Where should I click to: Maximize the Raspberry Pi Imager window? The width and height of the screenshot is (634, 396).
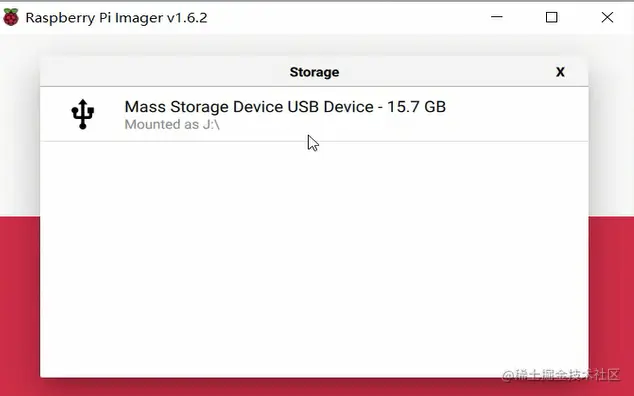[x=552, y=17]
